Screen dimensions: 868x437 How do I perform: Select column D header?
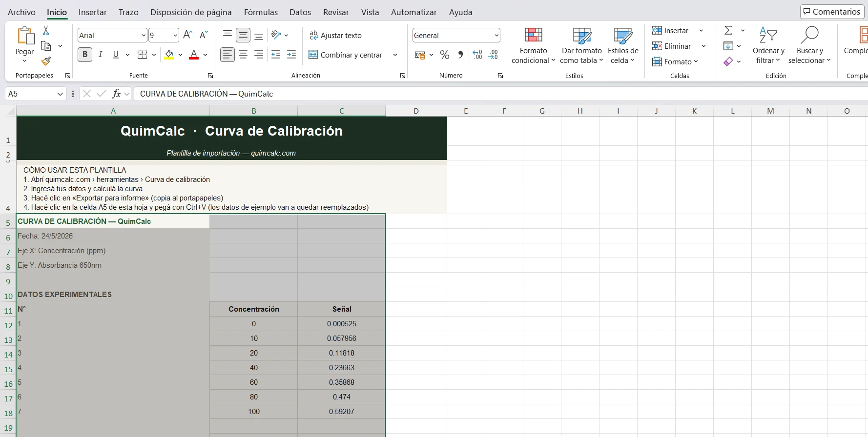416,111
